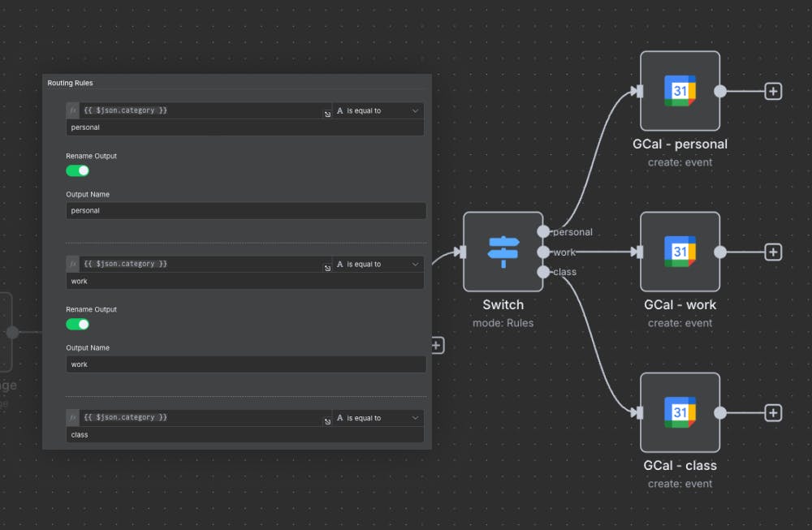Open the GCal - class calendar node
Viewport: 812px width, 530px height.
tap(680, 412)
